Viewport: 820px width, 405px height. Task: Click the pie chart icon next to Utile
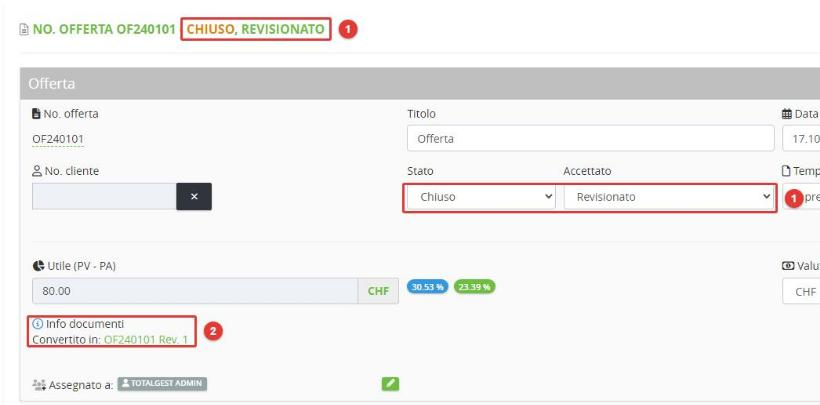point(38,266)
